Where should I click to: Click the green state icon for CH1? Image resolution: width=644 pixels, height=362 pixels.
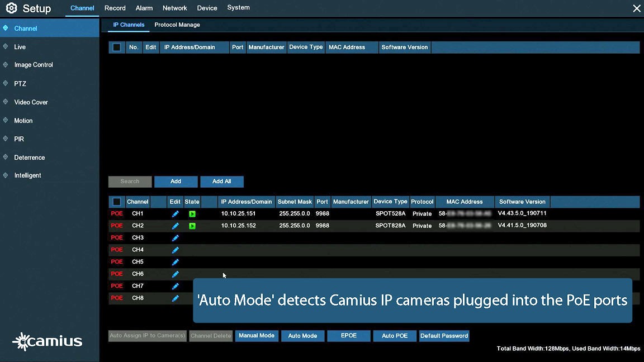point(192,214)
